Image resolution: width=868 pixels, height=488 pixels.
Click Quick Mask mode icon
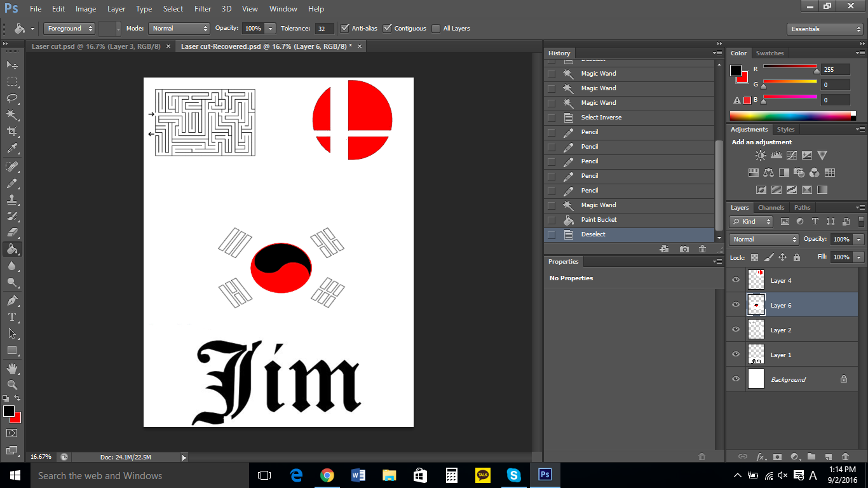click(12, 433)
